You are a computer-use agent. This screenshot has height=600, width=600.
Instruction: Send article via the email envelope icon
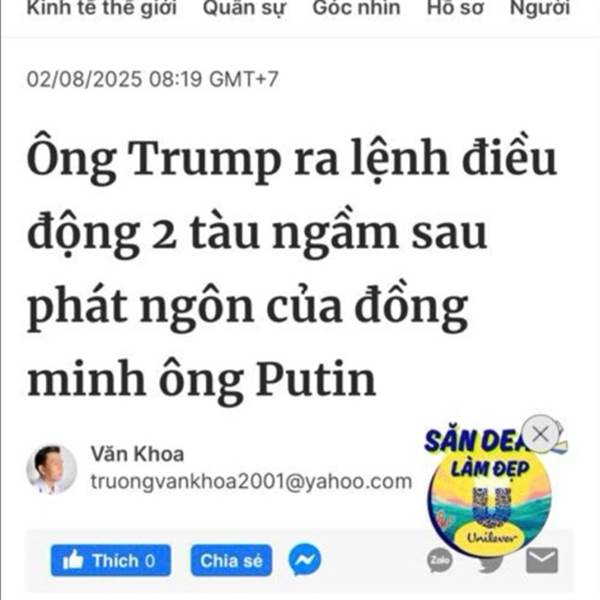click(542, 560)
